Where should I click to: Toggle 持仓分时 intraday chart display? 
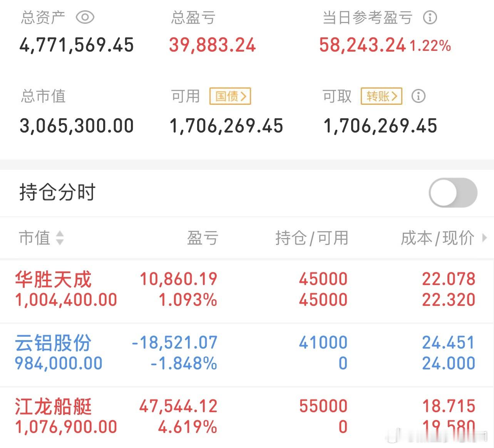tap(453, 193)
